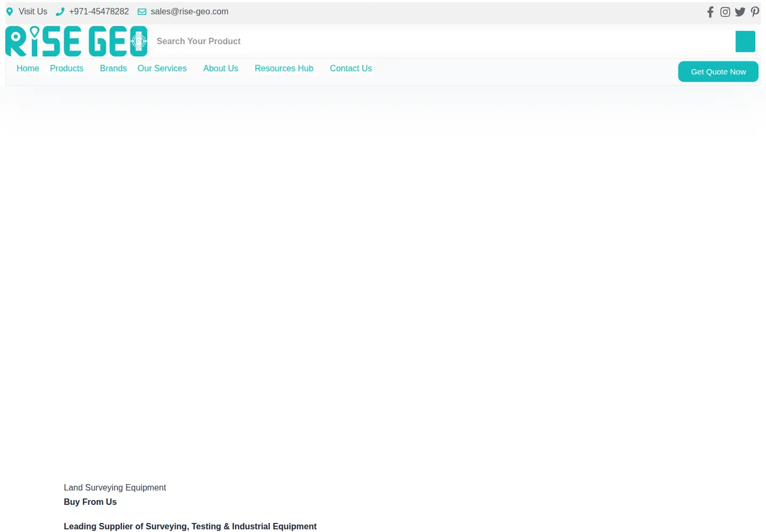Click the Buy From Us heading
The height and width of the screenshot is (532, 766).
pyautogui.click(x=90, y=502)
